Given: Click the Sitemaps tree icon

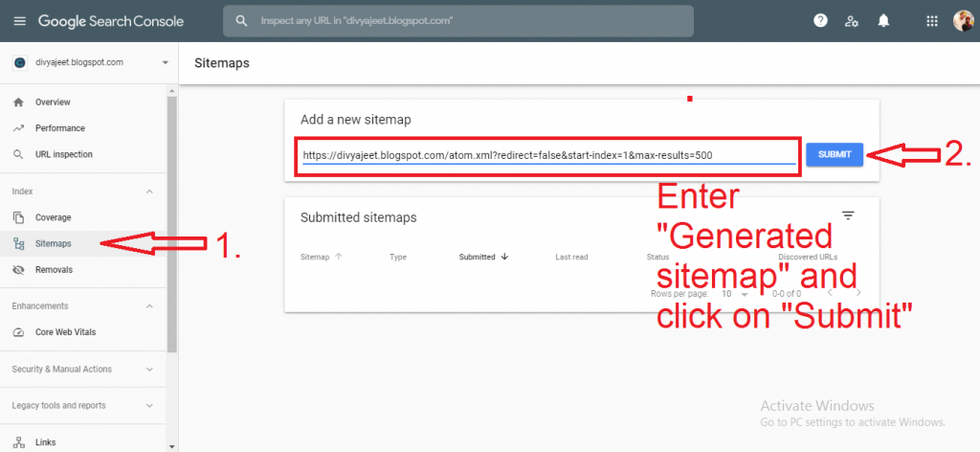Looking at the screenshot, I should (x=18, y=244).
